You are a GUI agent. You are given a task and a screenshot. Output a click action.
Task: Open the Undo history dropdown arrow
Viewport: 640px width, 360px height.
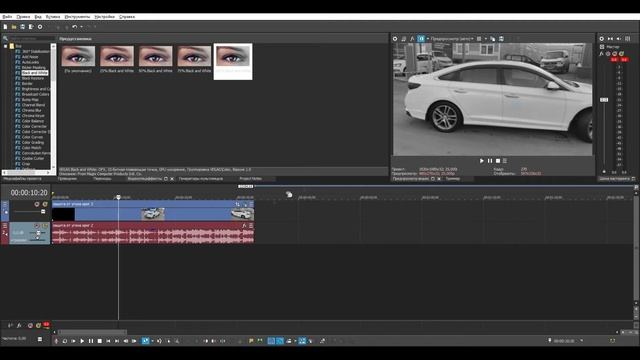tap(81, 27)
